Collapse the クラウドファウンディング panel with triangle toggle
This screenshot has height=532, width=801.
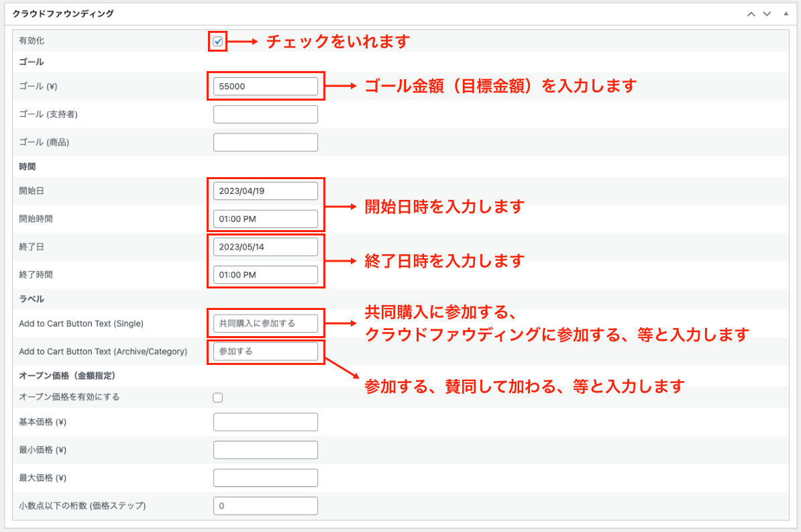[786, 13]
